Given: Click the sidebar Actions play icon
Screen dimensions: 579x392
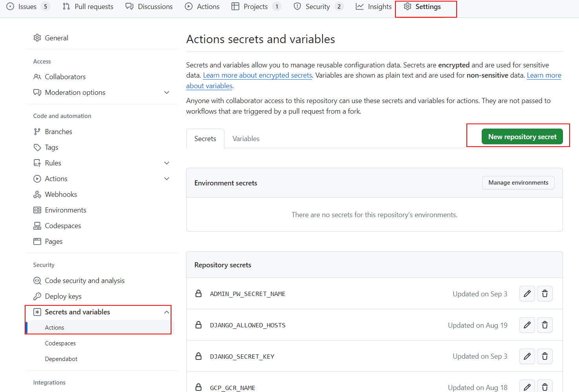Looking at the screenshot, I should [x=37, y=179].
